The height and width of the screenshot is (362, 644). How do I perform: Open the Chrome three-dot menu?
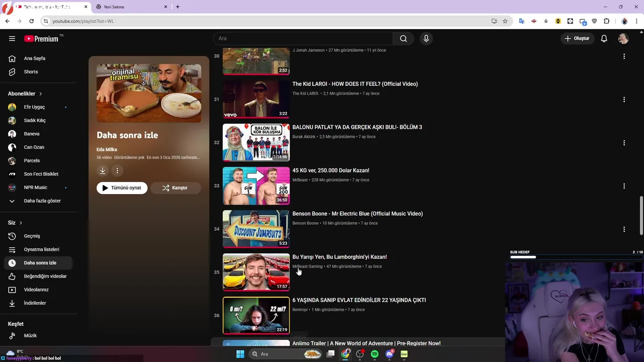636,21
